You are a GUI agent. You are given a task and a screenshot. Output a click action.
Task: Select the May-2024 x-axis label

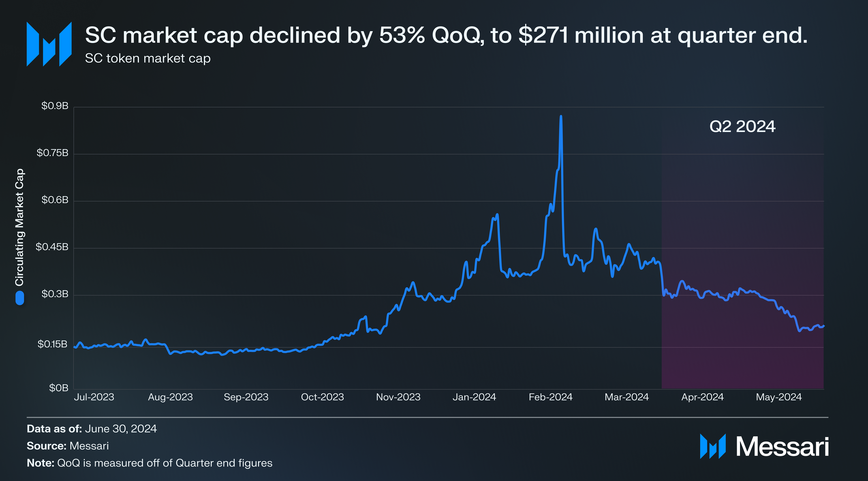(x=779, y=397)
